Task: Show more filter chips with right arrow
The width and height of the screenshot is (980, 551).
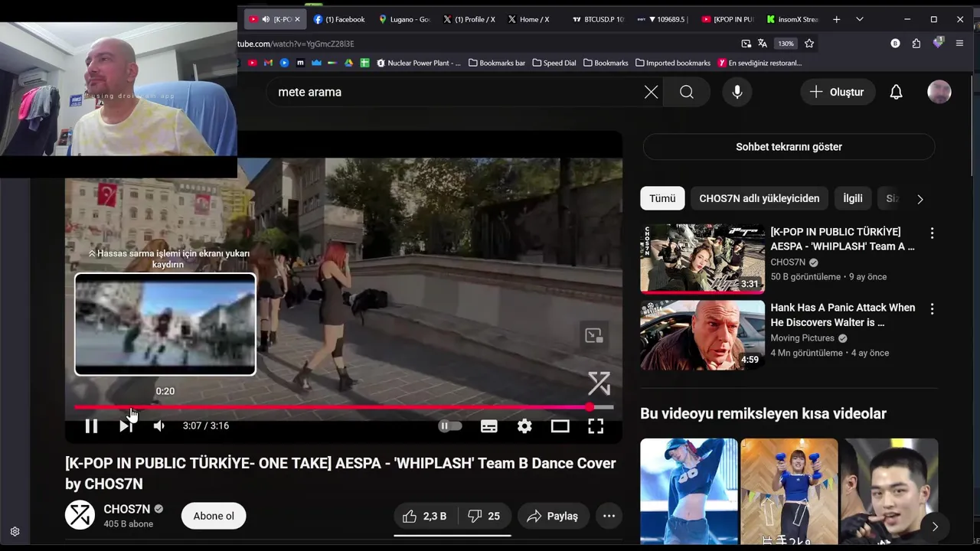Action: coord(920,199)
